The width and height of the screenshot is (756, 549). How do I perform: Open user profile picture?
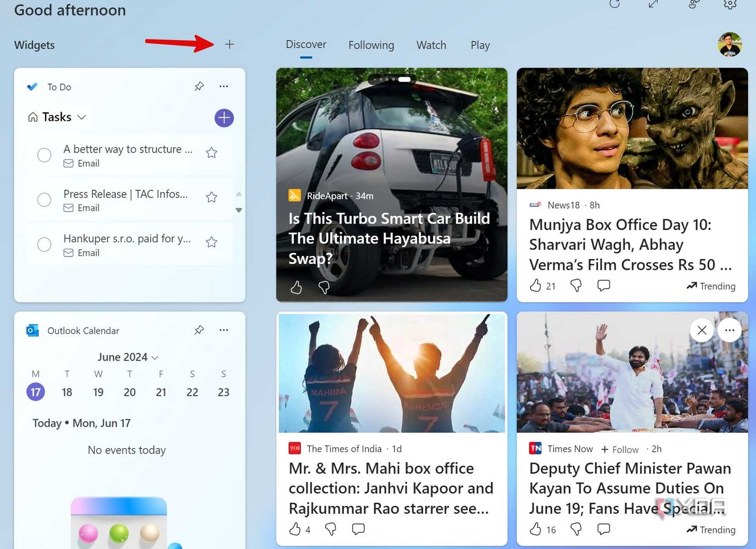coord(729,44)
